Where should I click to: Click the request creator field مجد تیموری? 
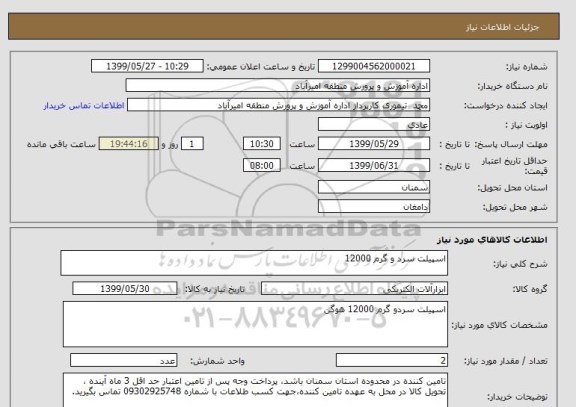point(278,105)
